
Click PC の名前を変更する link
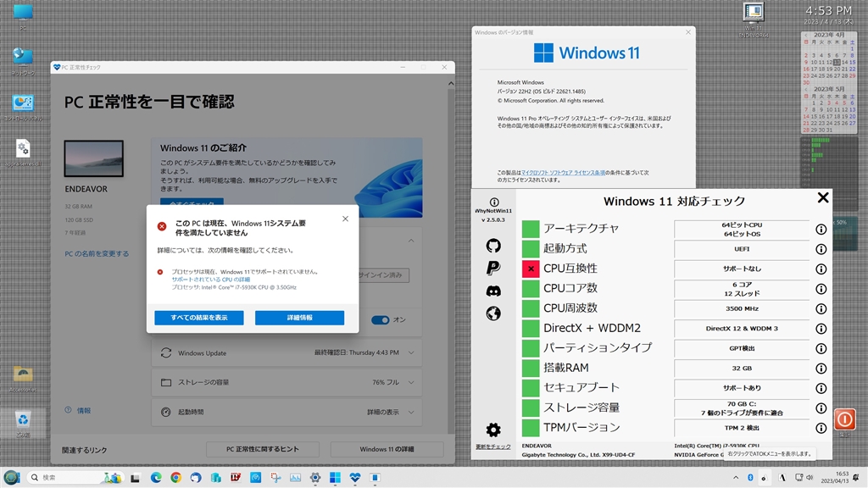(x=97, y=253)
